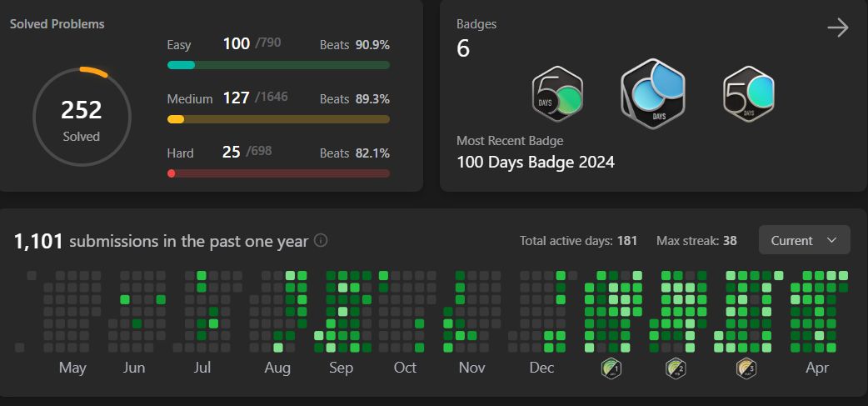Open the January monthly badge icon

tap(611, 368)
